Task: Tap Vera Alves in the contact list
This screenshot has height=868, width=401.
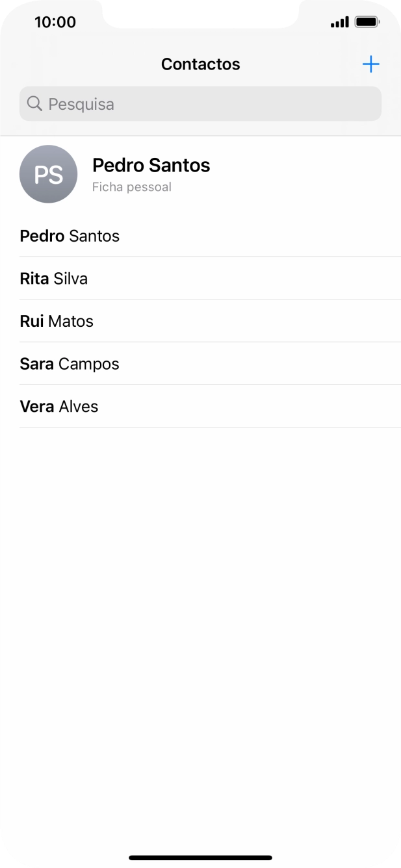Action: click(58, 406)
